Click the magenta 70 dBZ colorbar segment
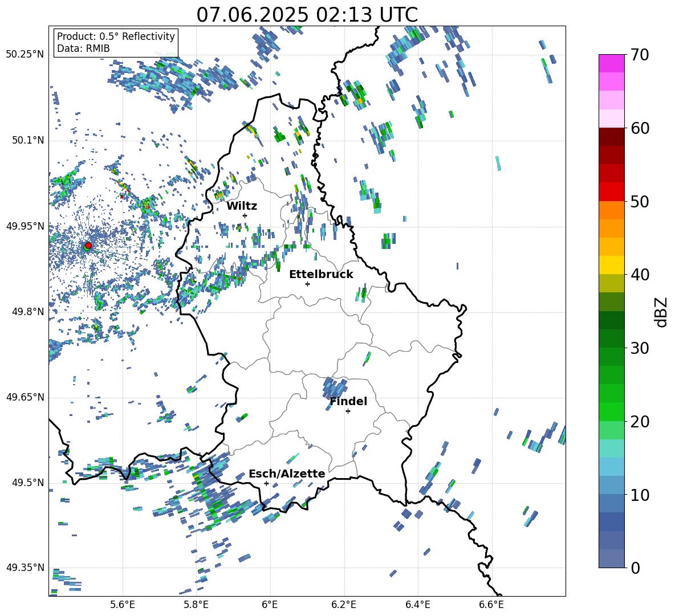This screenshot has width=675, height=616. pos(611,63)
